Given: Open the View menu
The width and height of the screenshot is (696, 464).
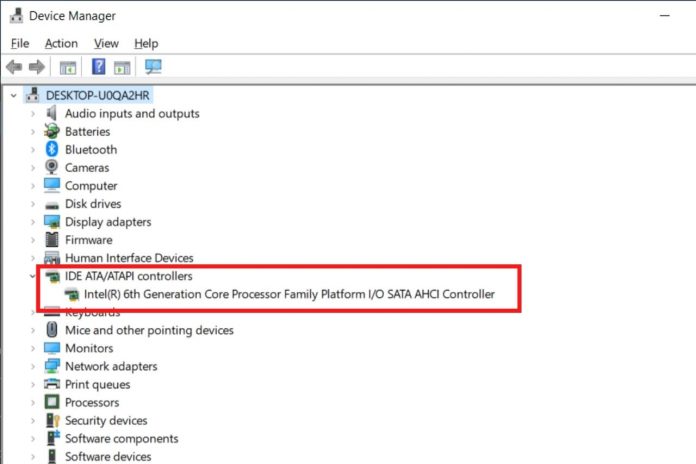Looking at the screenshot, I should (106, 43).
